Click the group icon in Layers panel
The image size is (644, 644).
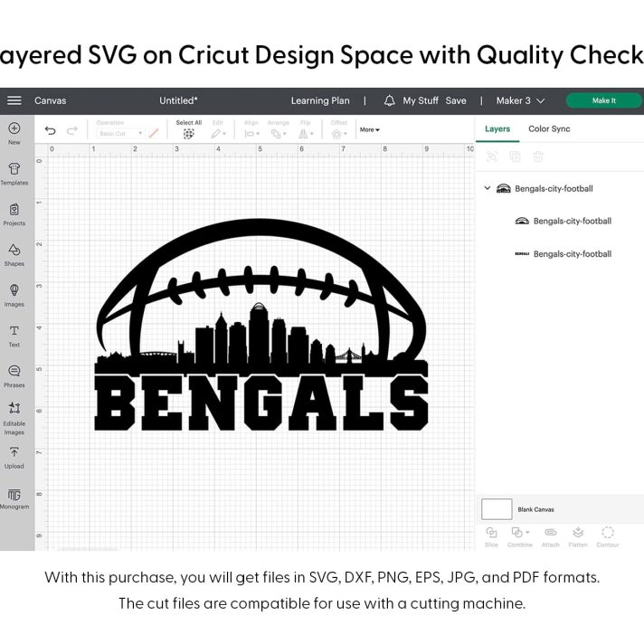492,156
